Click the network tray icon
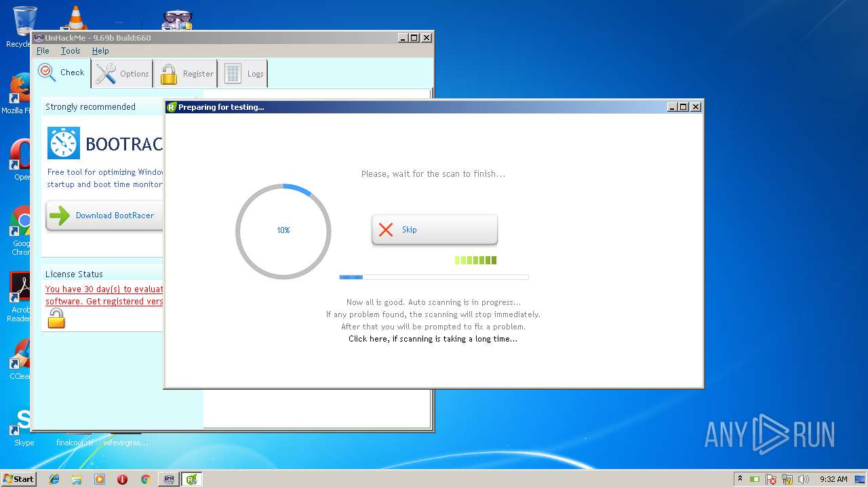The height and width of the screenshot is (488, 868). (x=787, y=479)
